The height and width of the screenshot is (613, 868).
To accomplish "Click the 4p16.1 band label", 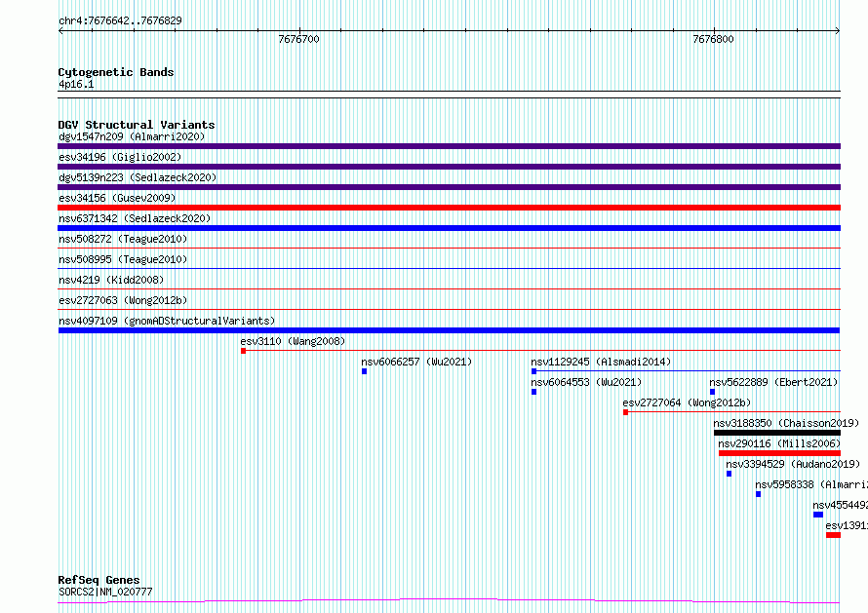I will pyautogui.click(x=76, y=84).
